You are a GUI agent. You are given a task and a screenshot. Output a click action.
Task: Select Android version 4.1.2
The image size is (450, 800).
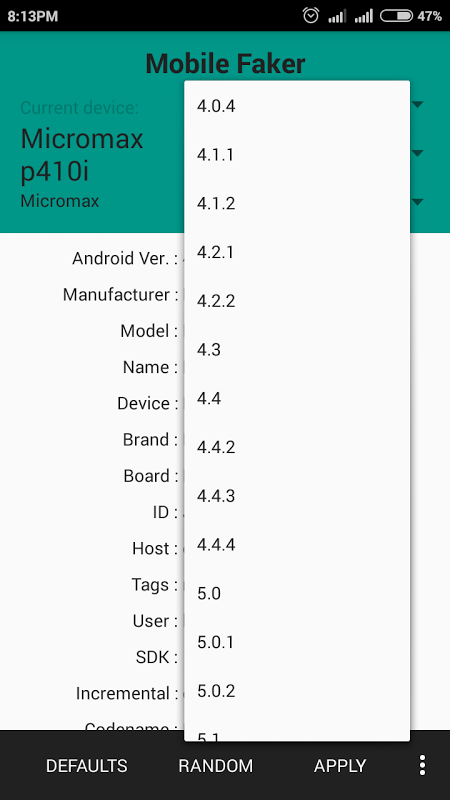point(297,204)
